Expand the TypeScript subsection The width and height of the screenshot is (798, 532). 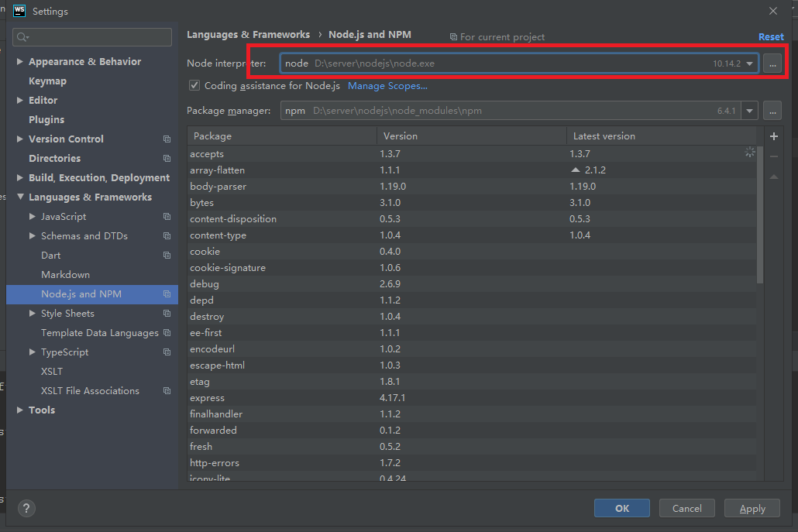click(x=32, y=352)
